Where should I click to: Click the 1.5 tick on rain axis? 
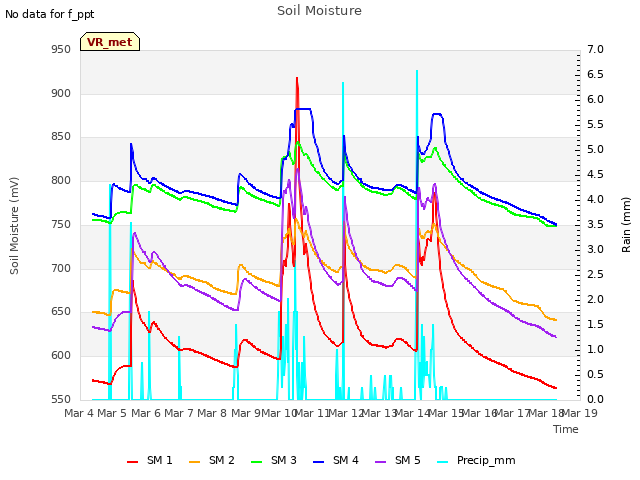596,324
